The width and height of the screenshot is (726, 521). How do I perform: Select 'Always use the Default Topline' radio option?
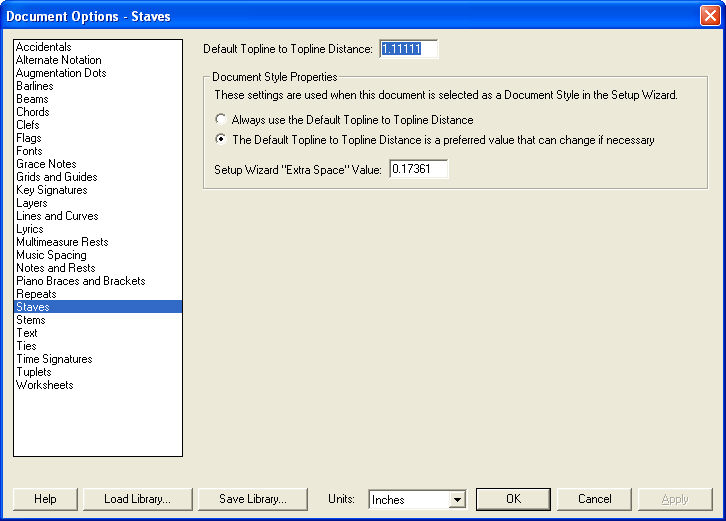tap(221, 120)
